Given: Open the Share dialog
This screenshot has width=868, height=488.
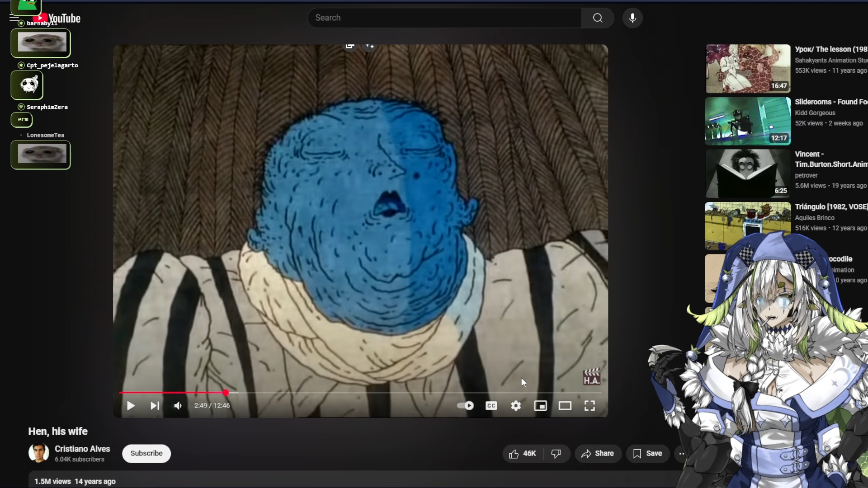Looking at the screenshot, I should (598, 454).
